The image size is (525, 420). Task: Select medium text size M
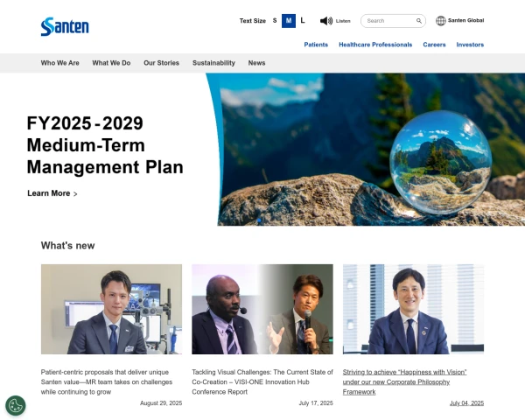[x=289, y=21]
